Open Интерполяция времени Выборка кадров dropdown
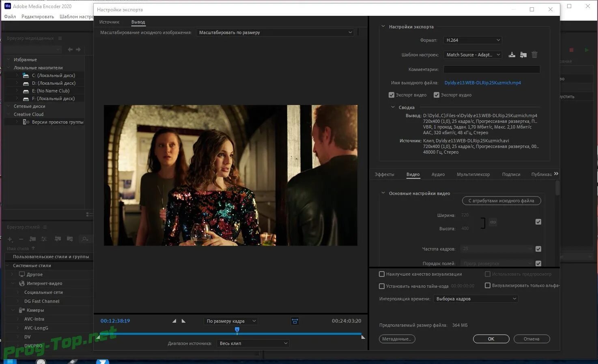The width and height of the screenshot is (598, 364). pos(475,299)
